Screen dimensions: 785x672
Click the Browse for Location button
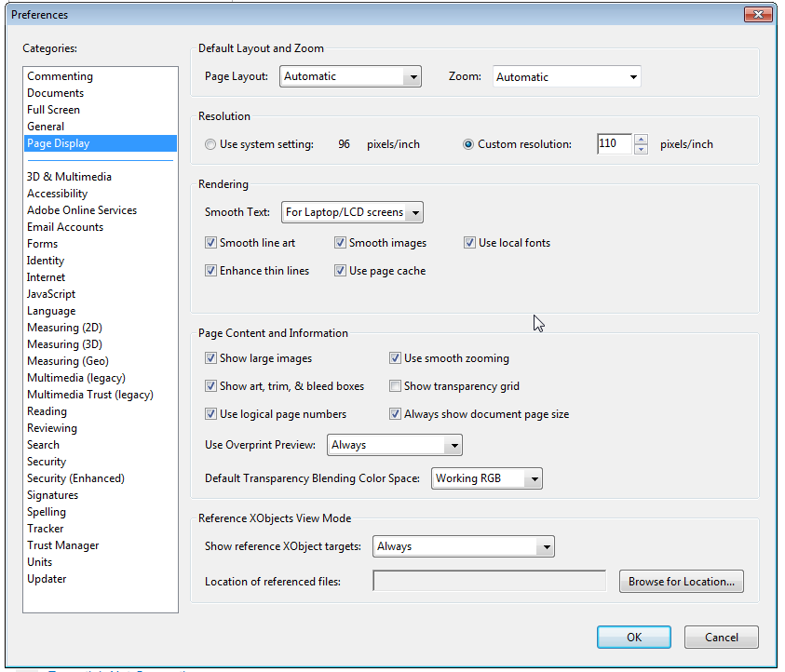click(x=682, y=582)
